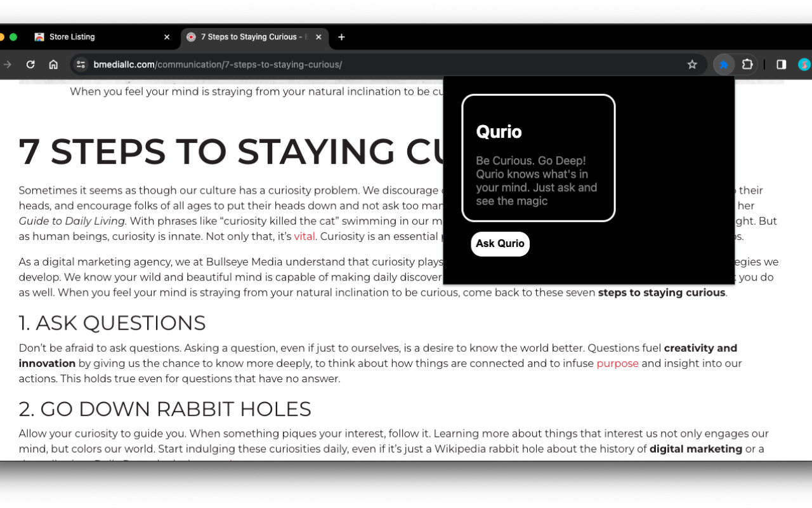Image resolution: width=812 pixels, height=508 pixels.
Task: Follow the red 'vital' link
Action: tap(304, 236)
